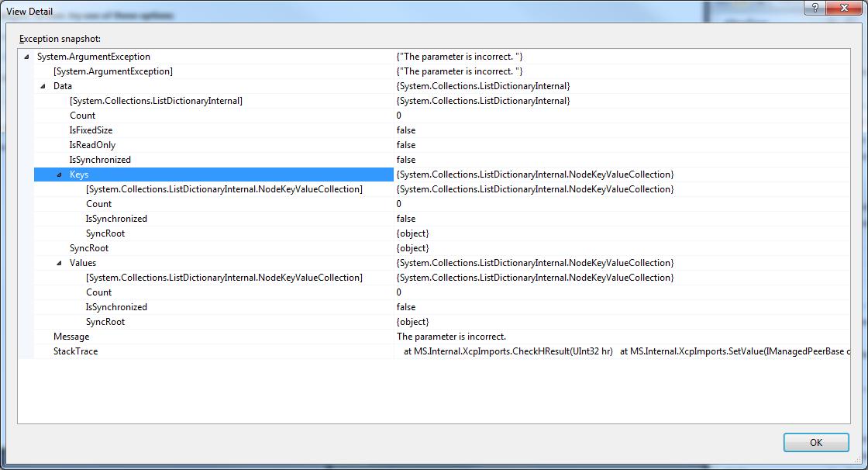The image size is (868, 470).
Task: Select the SyncRoot row under Keys
Action: click(x=434, y=233)
